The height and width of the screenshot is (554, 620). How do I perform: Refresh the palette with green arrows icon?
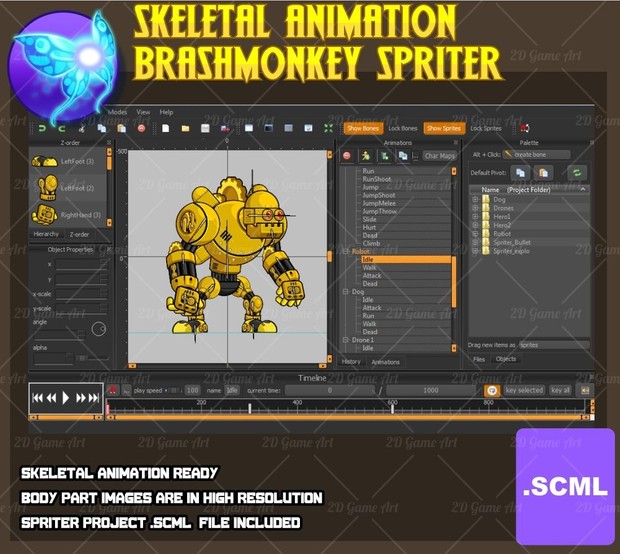[x=577, y=173]
